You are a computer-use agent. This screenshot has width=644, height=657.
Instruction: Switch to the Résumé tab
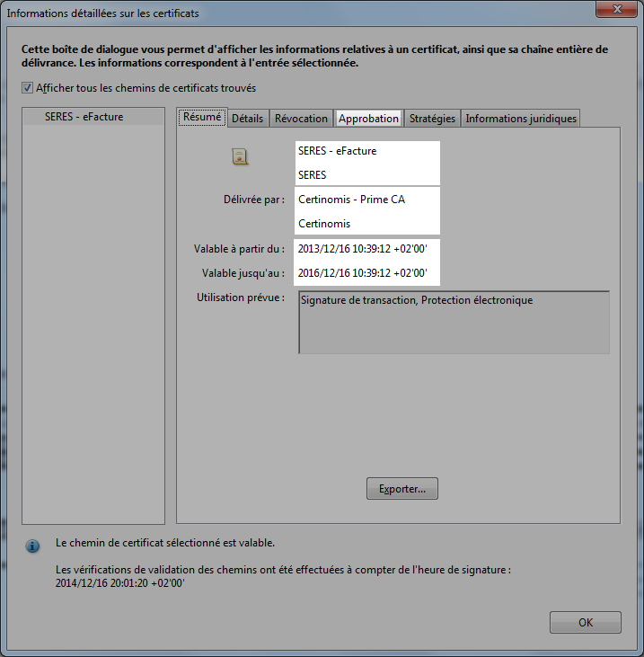(202, 117)
